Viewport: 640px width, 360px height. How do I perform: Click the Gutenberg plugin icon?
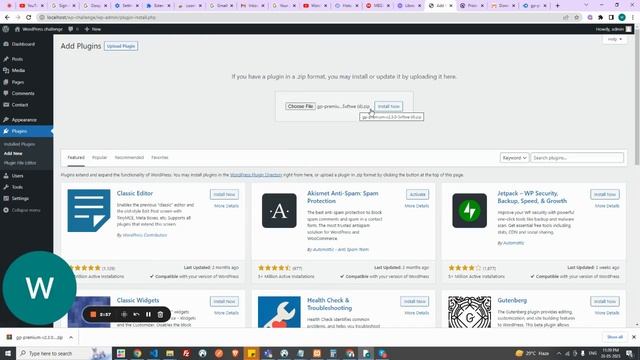pos(469,312)
